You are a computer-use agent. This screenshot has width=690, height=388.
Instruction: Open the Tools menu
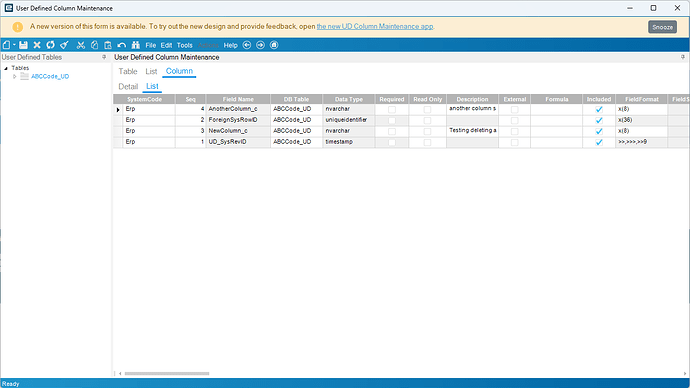tap(184, 45)
